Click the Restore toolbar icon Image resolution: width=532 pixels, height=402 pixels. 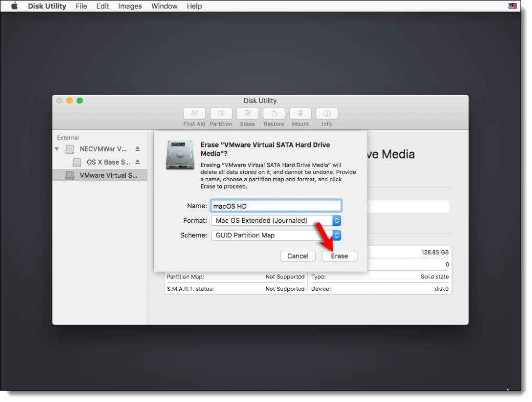(274, 114)
